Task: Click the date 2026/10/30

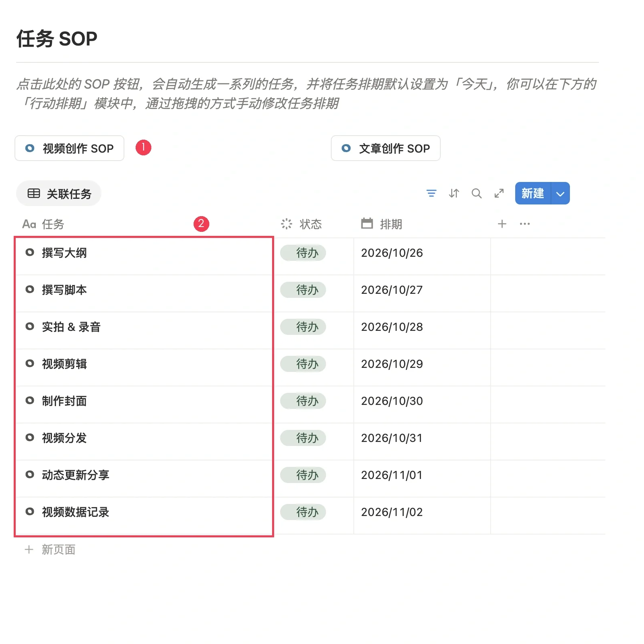Action: (392, 401)
